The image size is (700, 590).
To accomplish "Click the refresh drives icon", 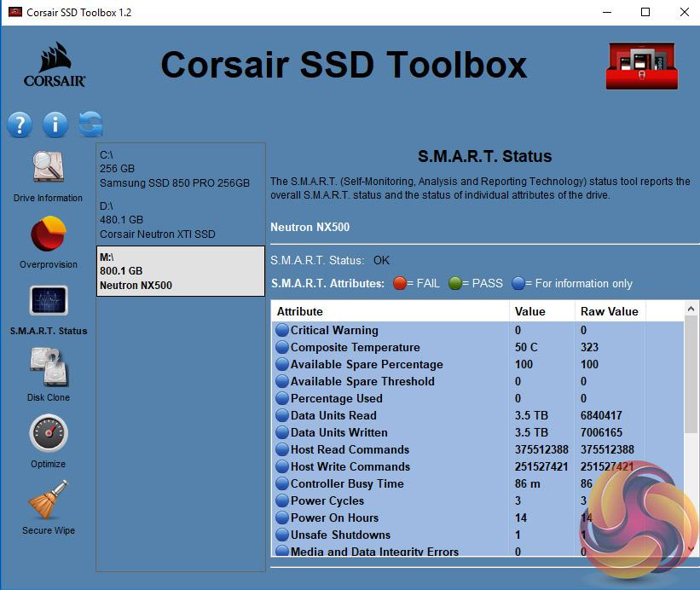I will (90, 124).
